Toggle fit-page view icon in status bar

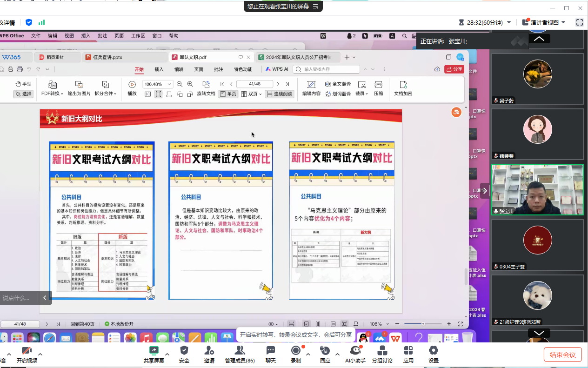click(x=344, y=324)
